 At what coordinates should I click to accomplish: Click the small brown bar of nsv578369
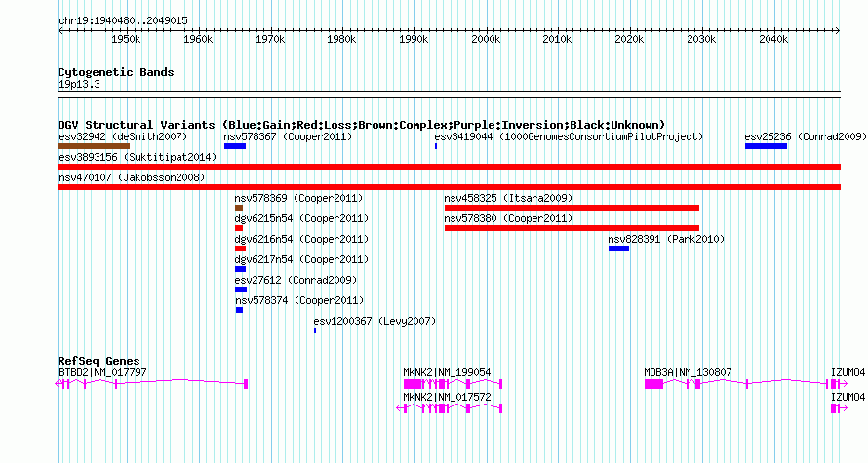pos(239,208)
